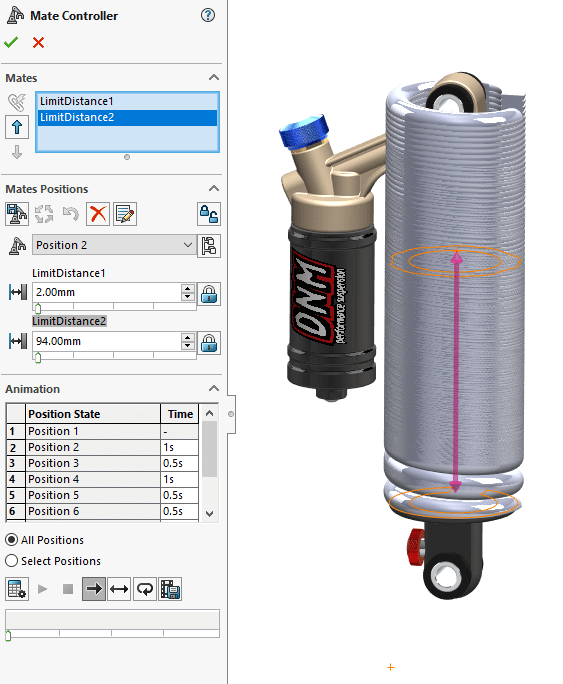Decrement LimitDistance1 value down arrow
The width and height of the screenshot is (563, 684).
(188, 297)
